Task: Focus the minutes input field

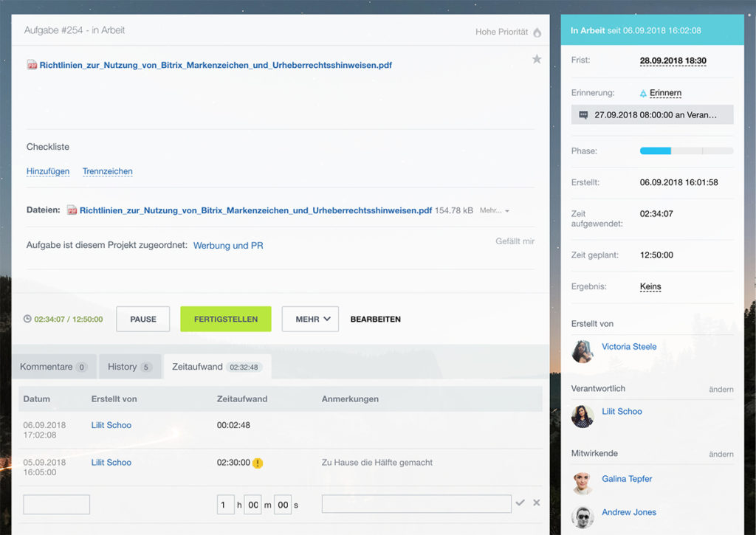Action: (x=252, y=505)
